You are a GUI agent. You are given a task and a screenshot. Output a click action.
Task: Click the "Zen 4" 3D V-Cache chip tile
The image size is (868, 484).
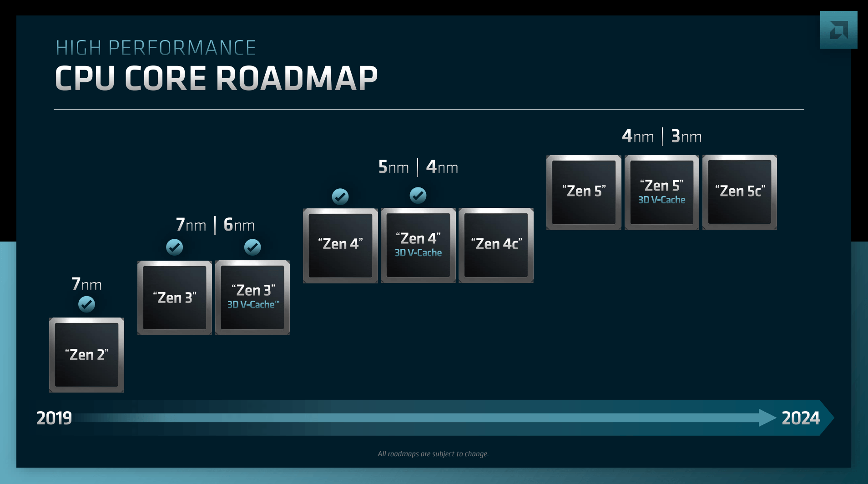coord(418,246)
